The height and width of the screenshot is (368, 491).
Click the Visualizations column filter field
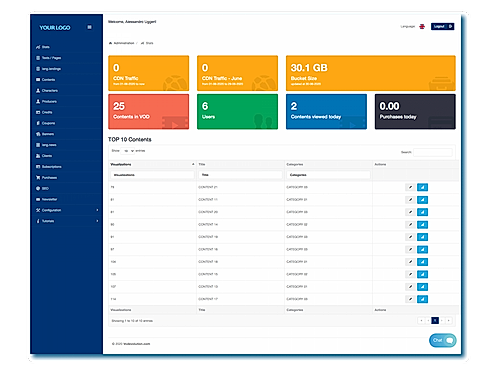point(152,175)
